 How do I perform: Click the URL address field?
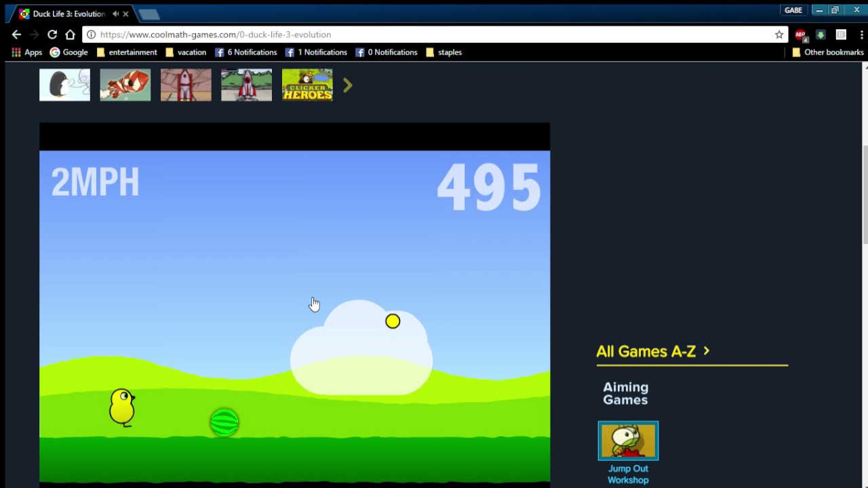pyautogui.click(x=434, y=35)
